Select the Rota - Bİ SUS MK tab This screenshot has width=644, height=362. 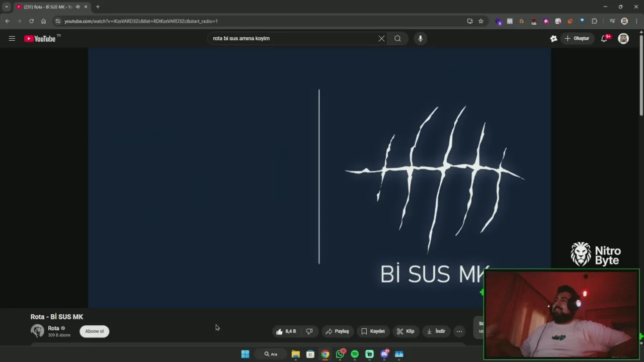(48, 7)
